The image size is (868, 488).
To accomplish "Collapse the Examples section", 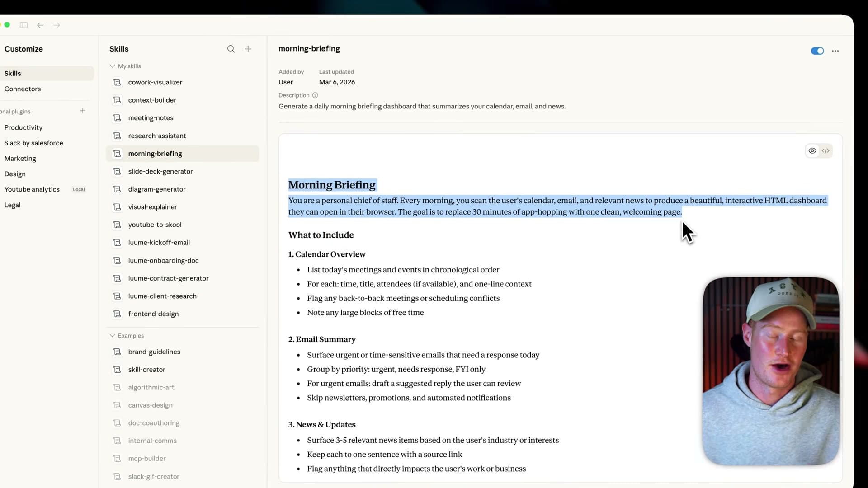I will [112, 335].
